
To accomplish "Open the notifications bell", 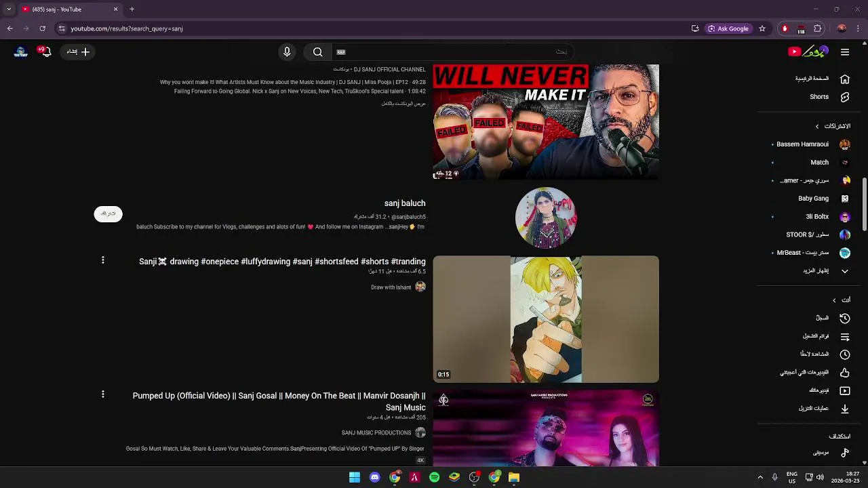I will pos(45,52).
